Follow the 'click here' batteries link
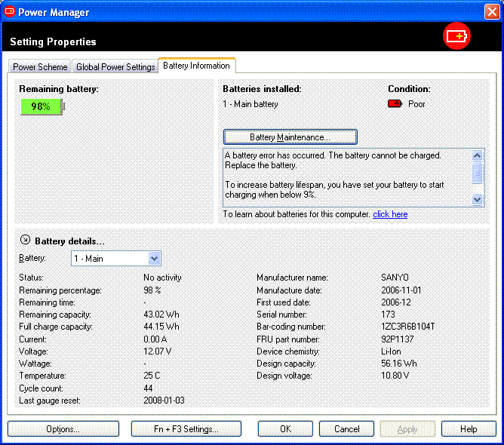The image size is (504, 445). (390, 214)
